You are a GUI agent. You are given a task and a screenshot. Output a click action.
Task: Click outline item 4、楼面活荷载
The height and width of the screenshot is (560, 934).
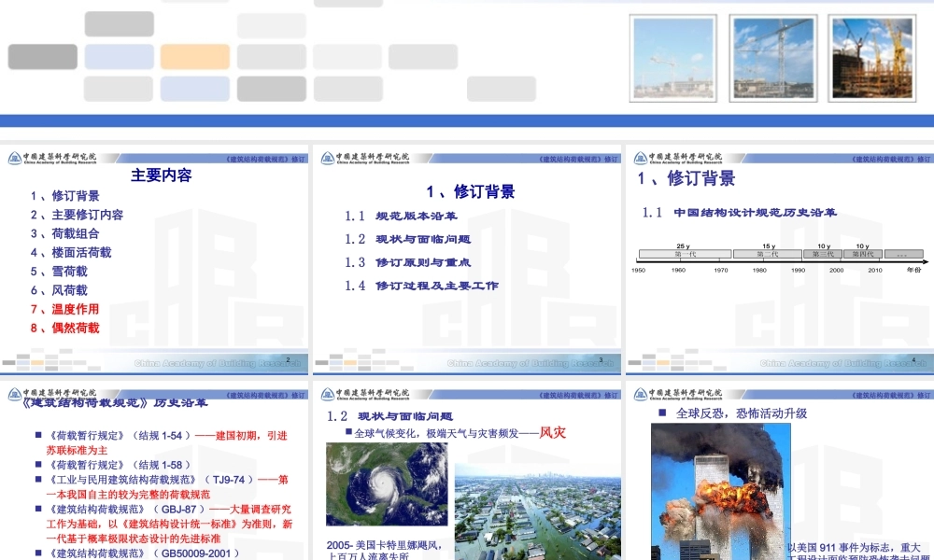pyautogui.click(x=71, y=252)
